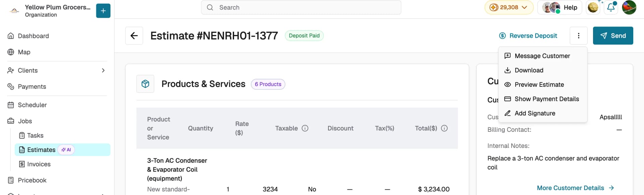644x195 pixels.
Task: Click the search magnifier icon
Action: 210,7
